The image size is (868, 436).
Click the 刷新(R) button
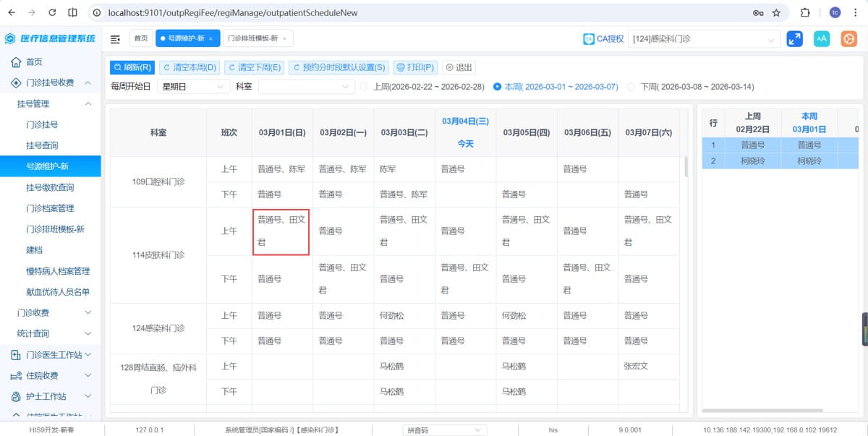132,67
